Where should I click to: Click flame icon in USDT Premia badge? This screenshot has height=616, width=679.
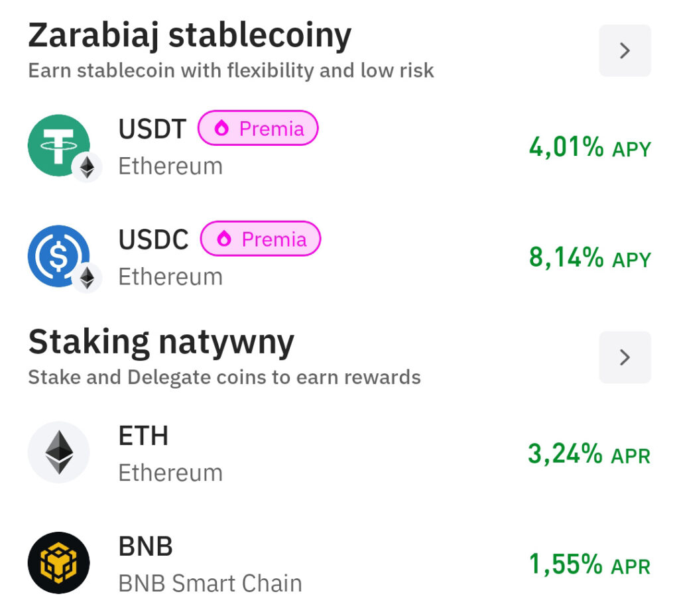click(x=221, y=129)
